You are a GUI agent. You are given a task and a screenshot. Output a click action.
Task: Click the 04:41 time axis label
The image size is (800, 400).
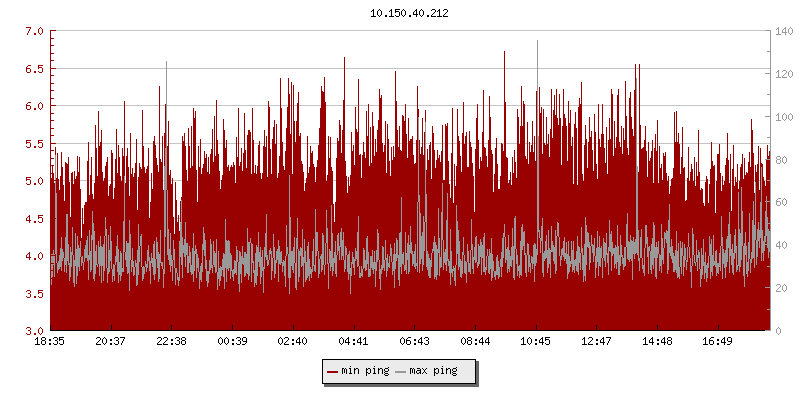tap(354, 342)
